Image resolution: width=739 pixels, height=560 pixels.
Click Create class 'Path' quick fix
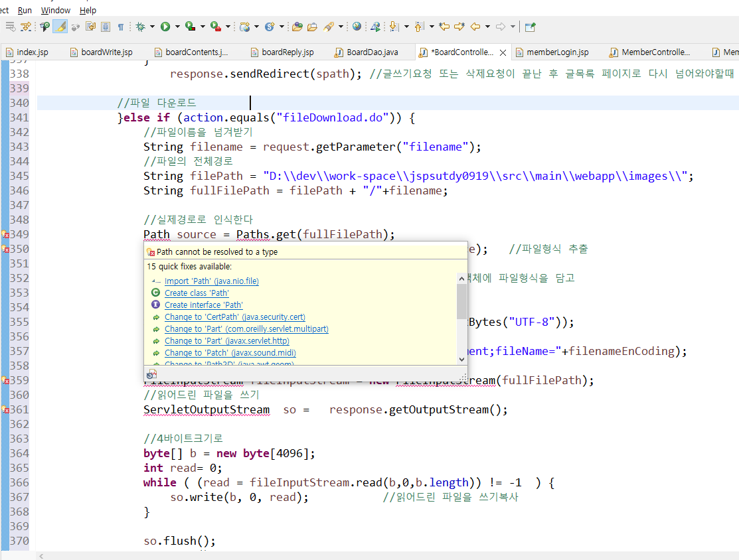(197, 293)
